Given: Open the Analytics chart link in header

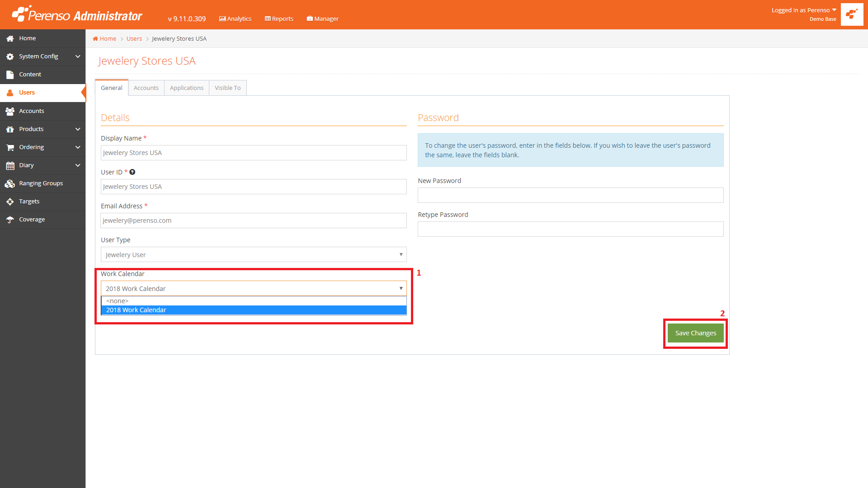Looking at the screenshot, I should click(235, 19).
